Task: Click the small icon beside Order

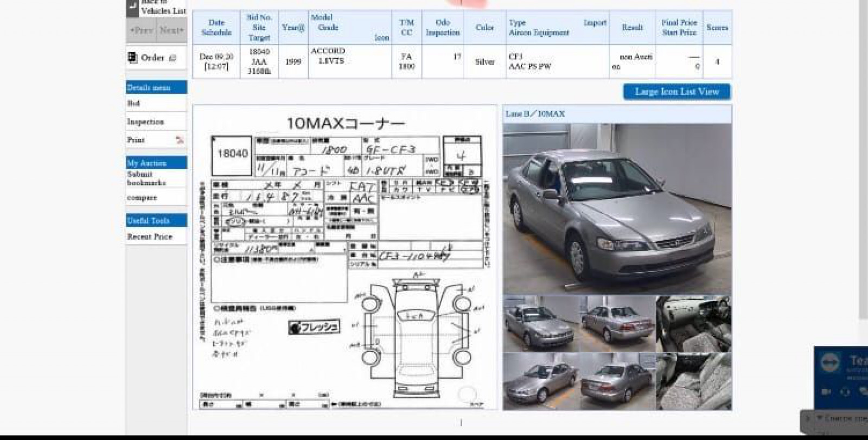Action: 173,58
